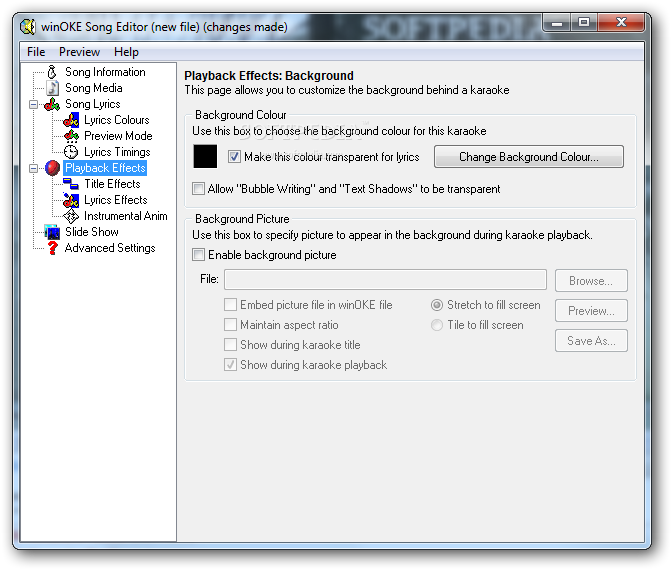This screenshot has width=672, height=570.
Task: Open Preview Mode page
Action: coord(118,136)
